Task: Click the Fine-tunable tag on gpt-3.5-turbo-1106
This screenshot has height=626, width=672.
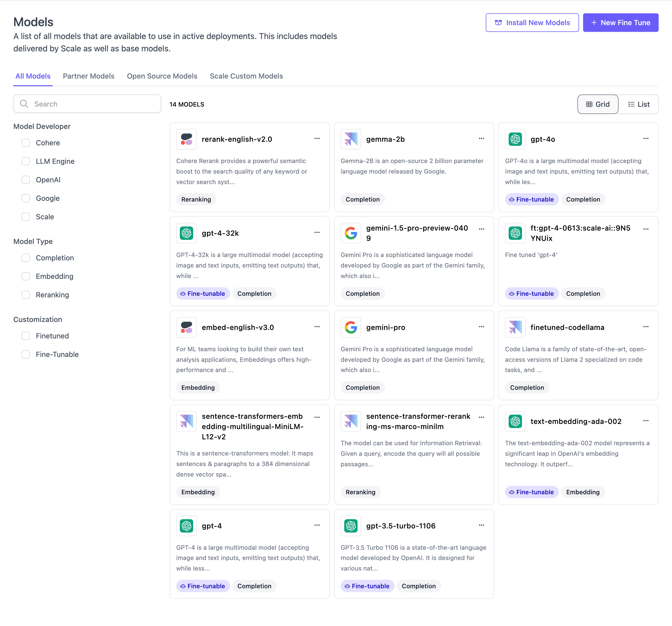Action: pos(367,586)
